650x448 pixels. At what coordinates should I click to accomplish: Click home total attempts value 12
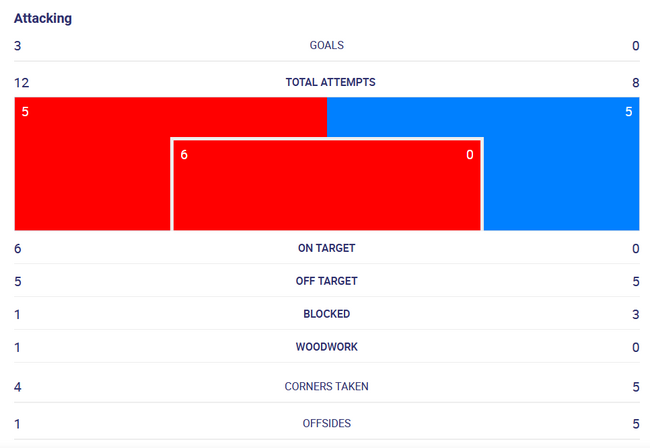(x=22, y=83)
